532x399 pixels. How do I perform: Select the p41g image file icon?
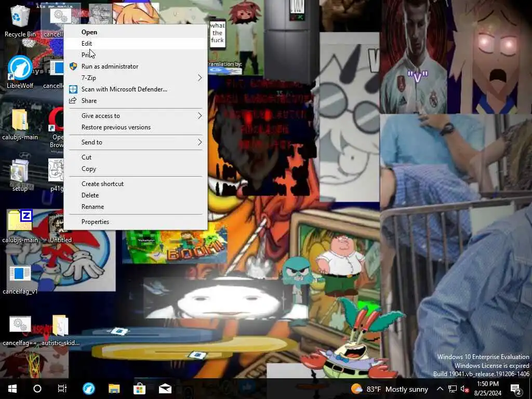[56, 176]
